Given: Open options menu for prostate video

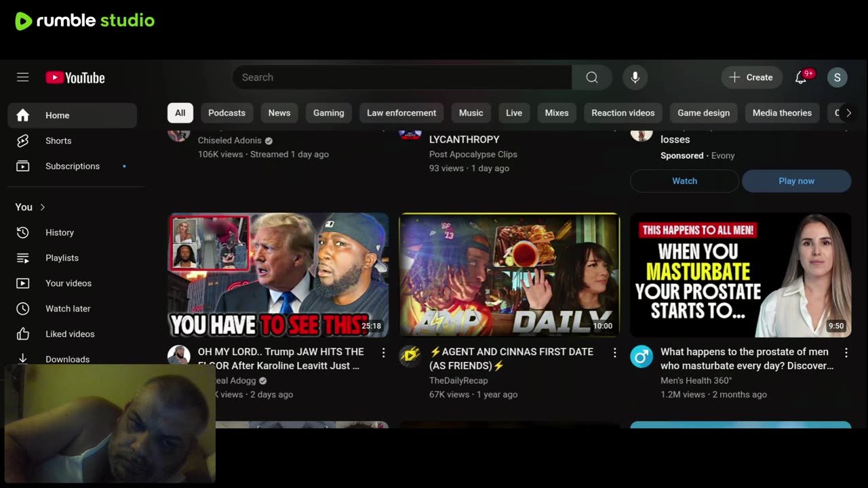Looking at the screenshot, I should (x=846, y=352).
